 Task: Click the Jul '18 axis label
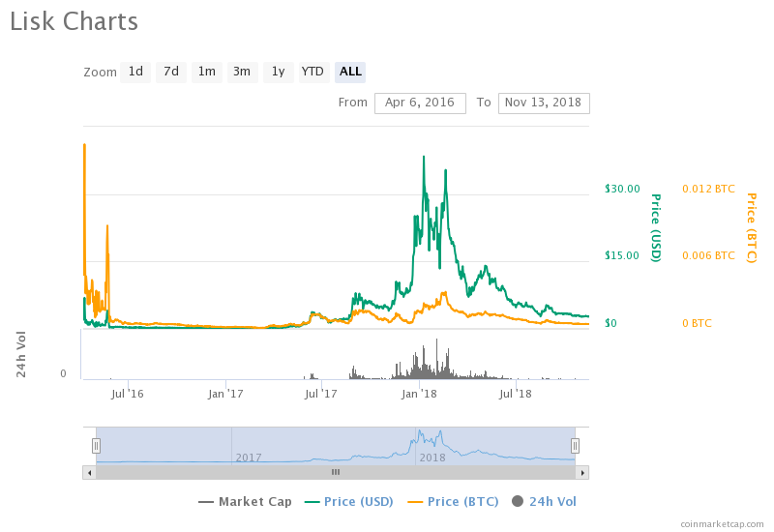tap(516, 394)
